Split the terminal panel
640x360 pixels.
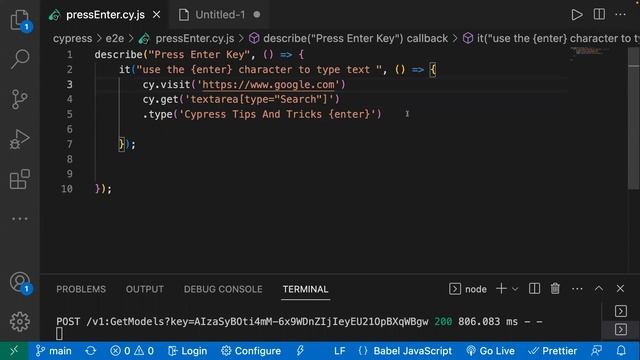coord(534,289)
